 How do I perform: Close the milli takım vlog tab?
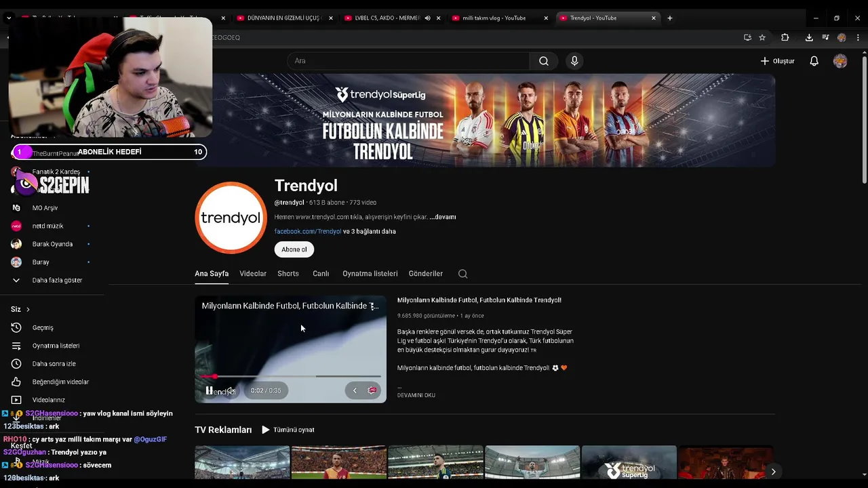[x=546, y=18]
